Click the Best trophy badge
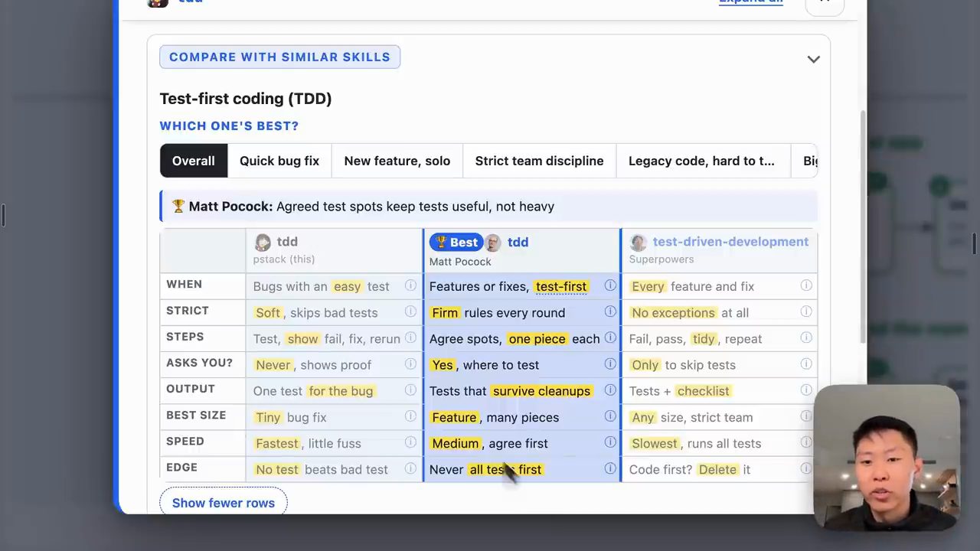Image resolution: width=980 pixels, height=551 pixels. [x=456, y=243]
